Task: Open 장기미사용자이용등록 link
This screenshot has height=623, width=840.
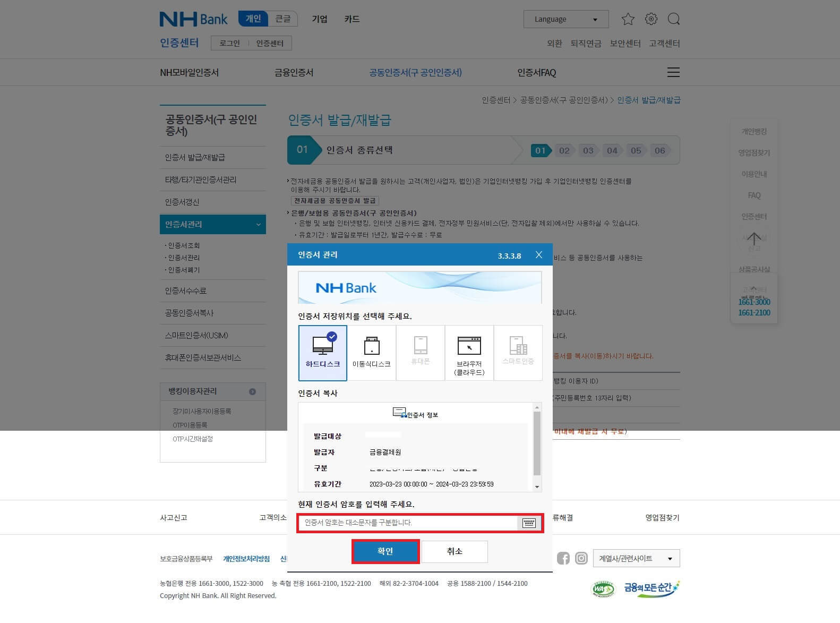Action: [x=201, y=411]
